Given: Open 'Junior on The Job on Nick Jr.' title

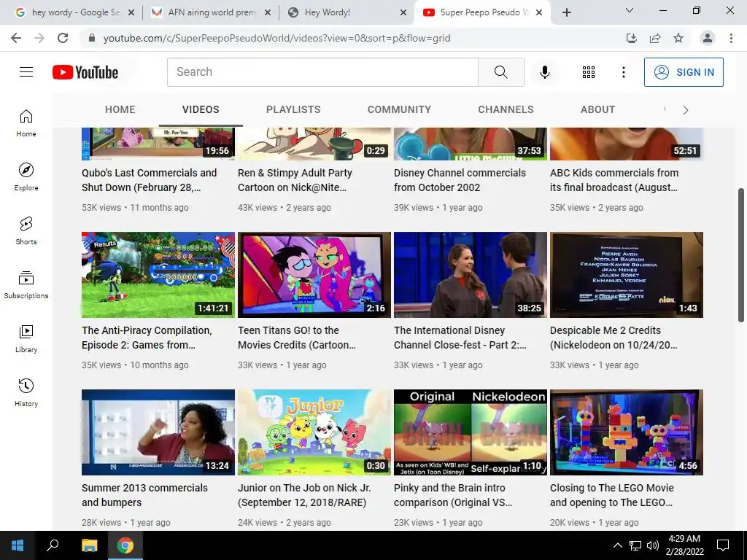Looking at the screenshot, I should 304,495.
